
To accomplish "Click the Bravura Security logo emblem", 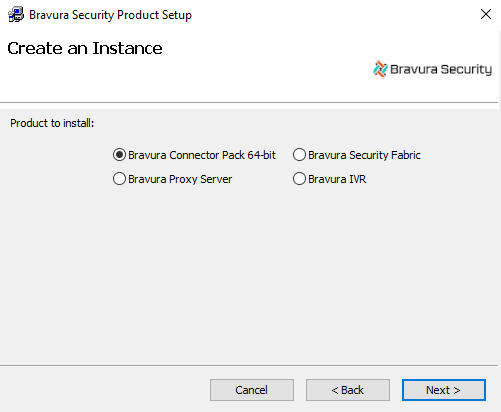I will tap(380, 69).
